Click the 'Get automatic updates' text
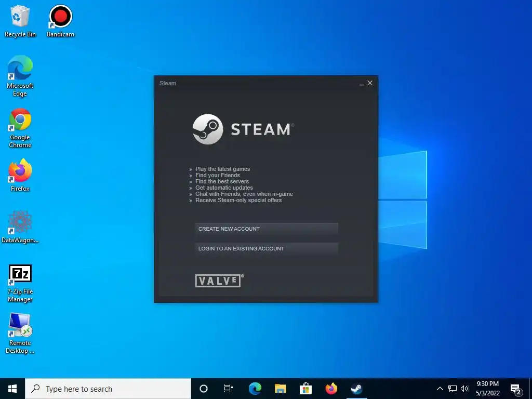 (224, 188)
